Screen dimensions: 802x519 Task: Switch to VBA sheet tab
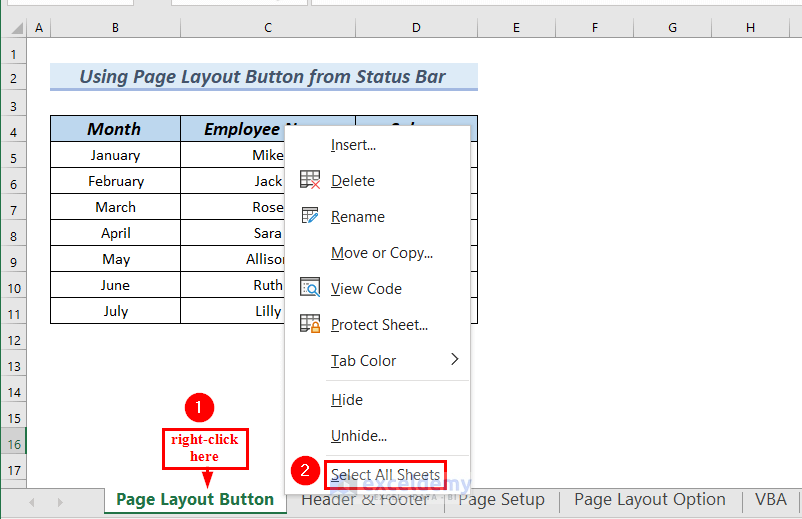770,499
